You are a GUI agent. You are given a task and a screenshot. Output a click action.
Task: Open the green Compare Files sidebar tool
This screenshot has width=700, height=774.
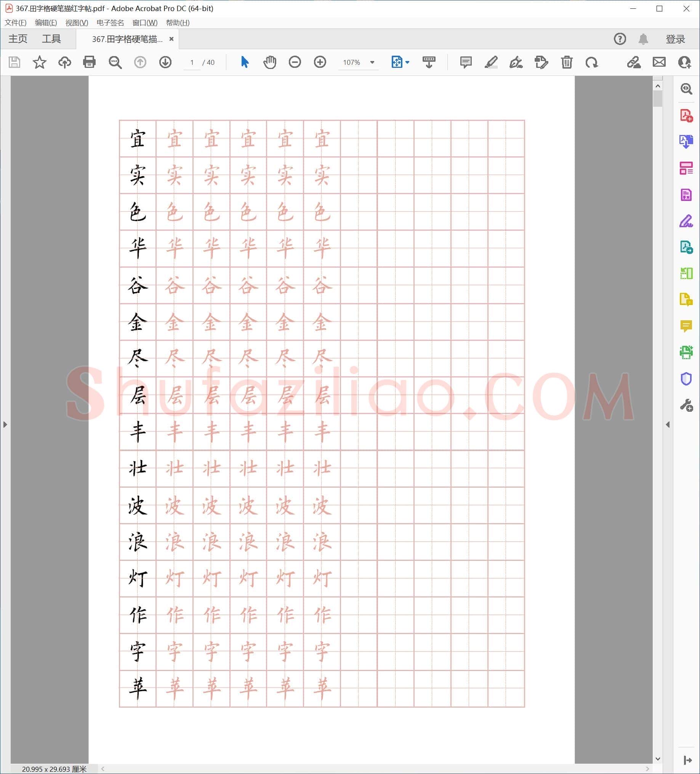coord(686,273)
